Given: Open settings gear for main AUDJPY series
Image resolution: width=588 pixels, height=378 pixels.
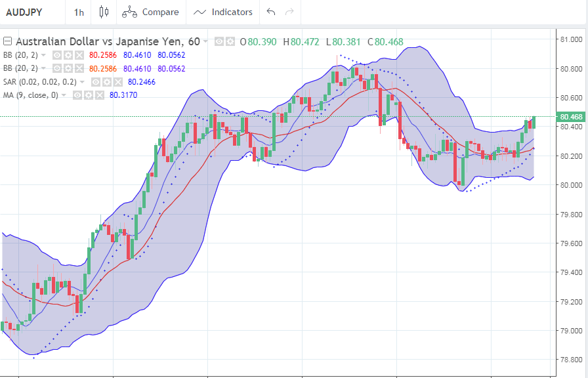Looking at the screenshot, I should tap(230, 41).
